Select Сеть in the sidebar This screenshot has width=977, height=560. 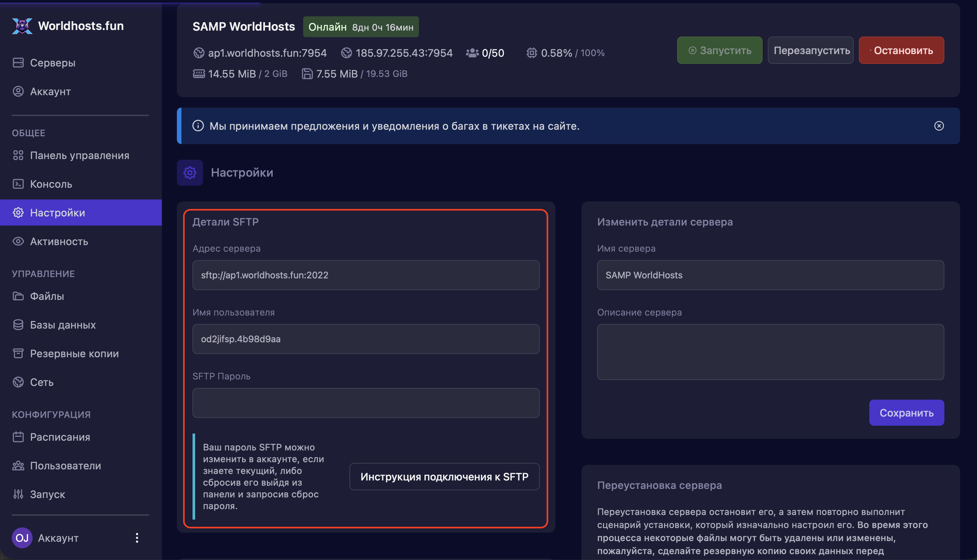click(x=41, y=382)
